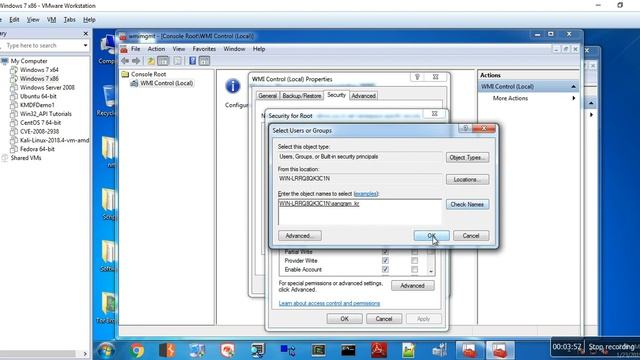Open Learn about access control link
Screen dimensions: 640x360
tap(329, 304)
